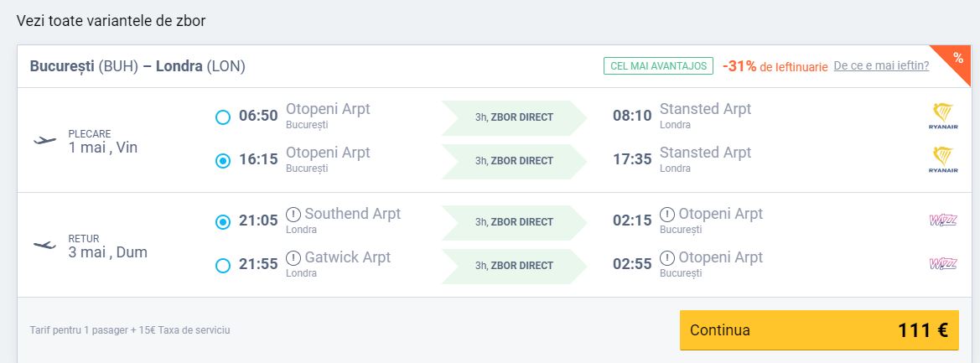Viewport: 980px width, 363px height.
Task: Click the return airplane icon near Retur
Action: coord(45,246)
